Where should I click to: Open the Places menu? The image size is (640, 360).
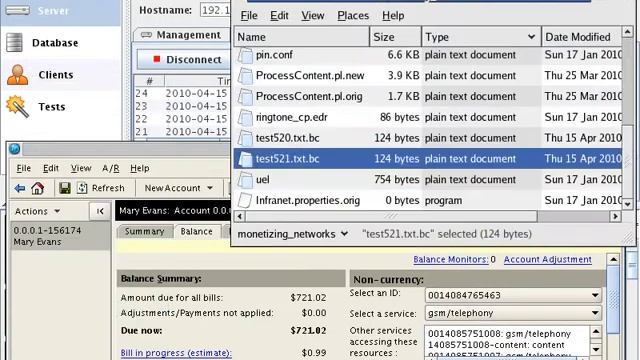click(x=353, y=16)
